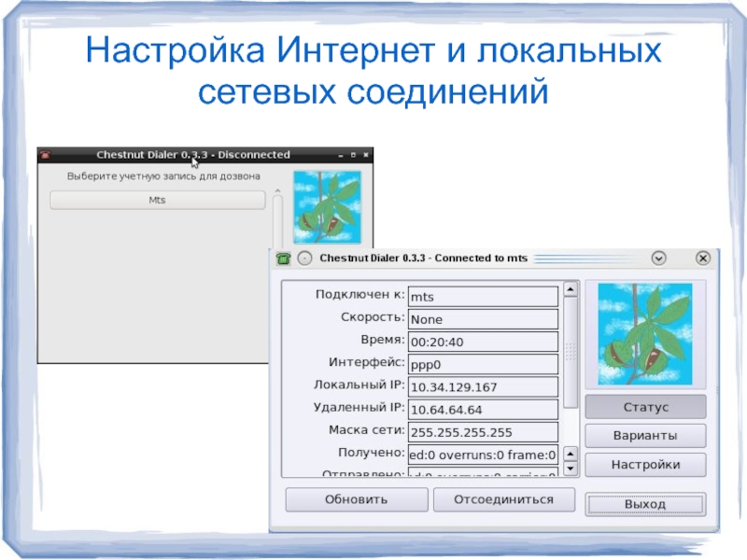This screenshot has height=560, width=747.
Task: Click the down arrow beside the Получено field
Action: pos(571,469)
